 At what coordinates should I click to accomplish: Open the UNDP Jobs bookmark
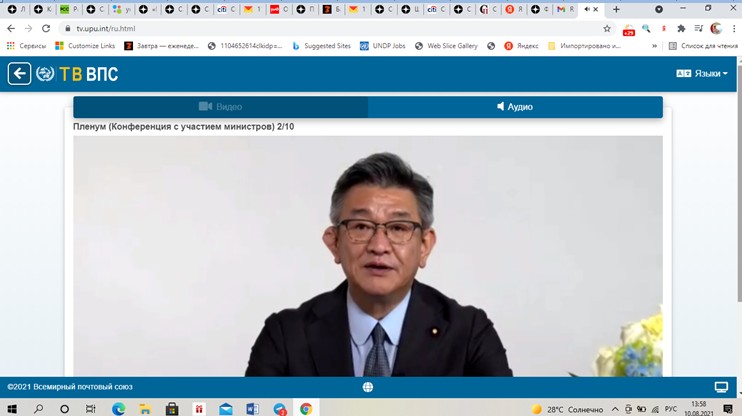point(383,46)
